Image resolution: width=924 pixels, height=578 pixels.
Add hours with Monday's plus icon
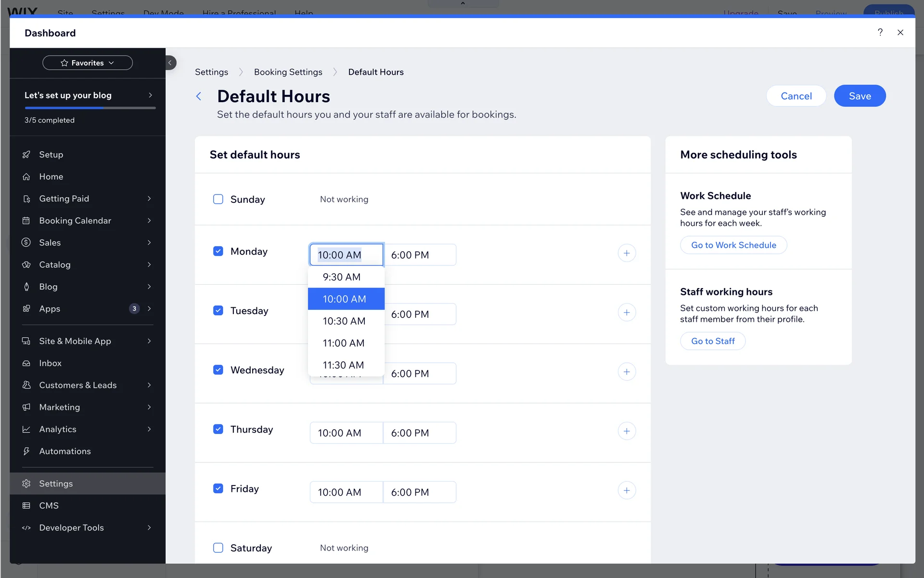coord(627,253)
